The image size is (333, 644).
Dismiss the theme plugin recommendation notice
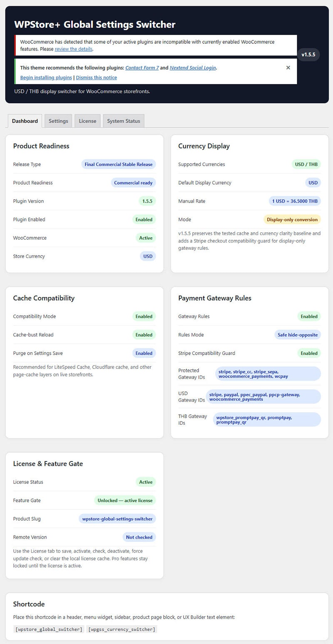tap(288, 68)
